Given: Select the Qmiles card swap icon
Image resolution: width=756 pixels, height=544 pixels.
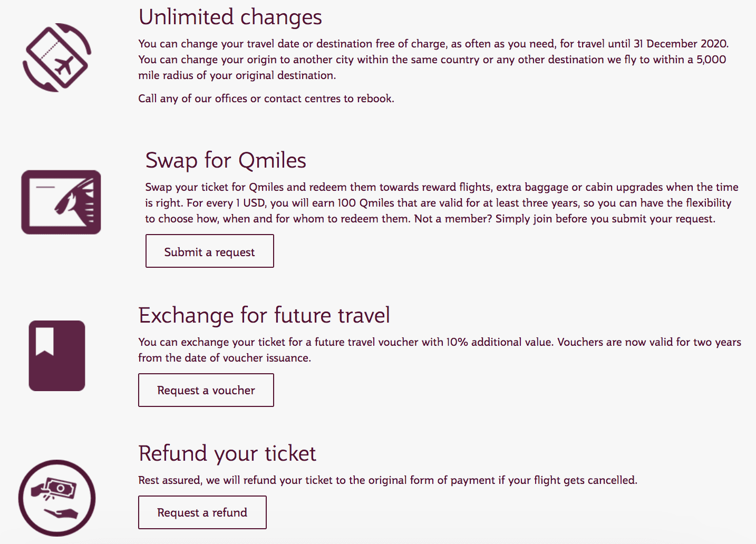Looking at the screenshot, I should pyautogui.click(x=61, y=202).
